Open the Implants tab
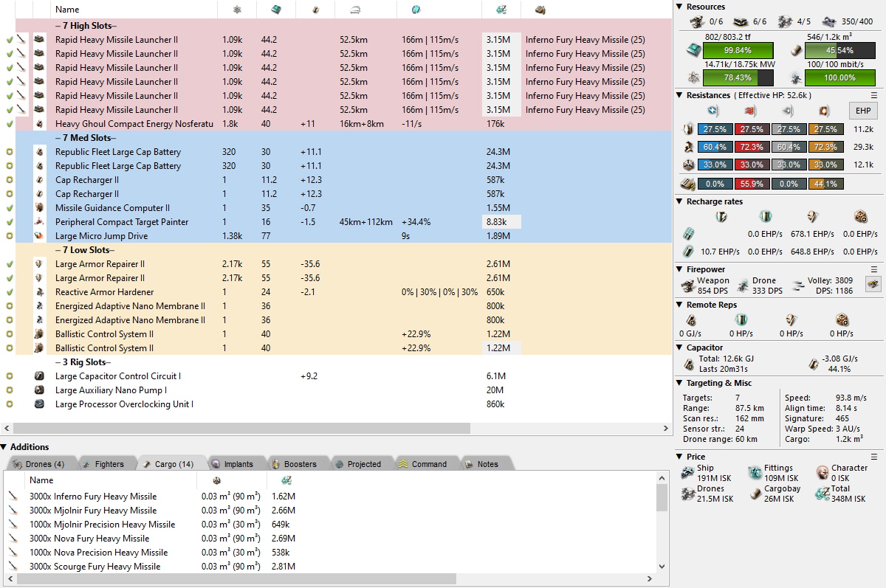This screenshot has width=886, height=588. [x=232, y=464]
